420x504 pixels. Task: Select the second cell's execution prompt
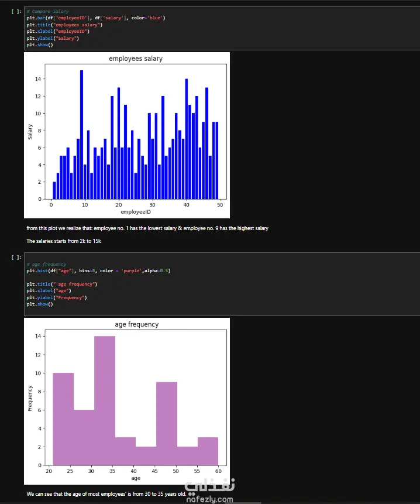click(16, 258)
